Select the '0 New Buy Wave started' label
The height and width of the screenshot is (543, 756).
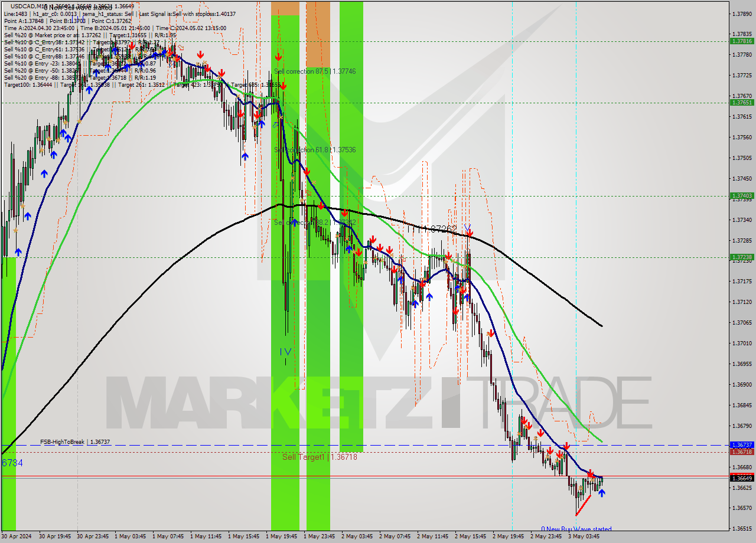point(576,529)
